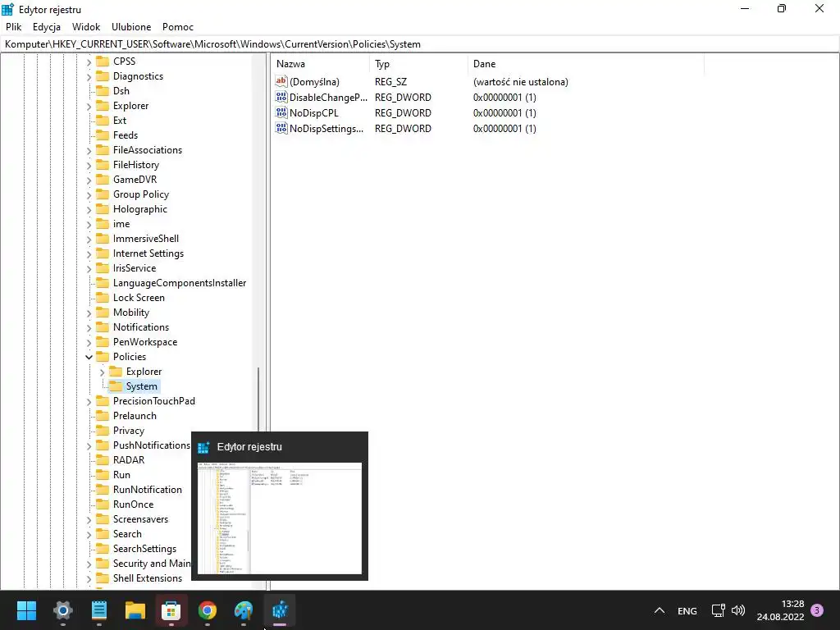The height and width of the screenshot is (630, 840).
Task: Expand the Explorer subkey under Policies
Action: [x=103, y=372]
